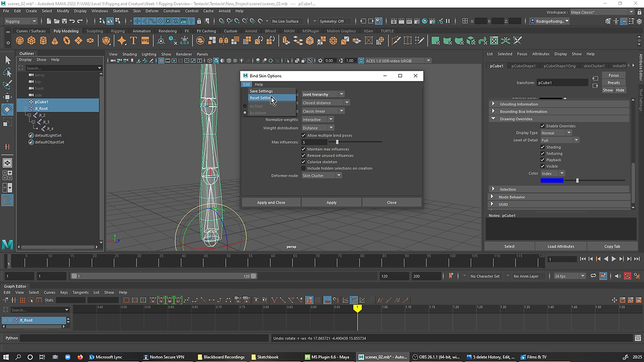Click Reset Settings in Edit menu
Viewport: 644px width, 362px height.
271,98
